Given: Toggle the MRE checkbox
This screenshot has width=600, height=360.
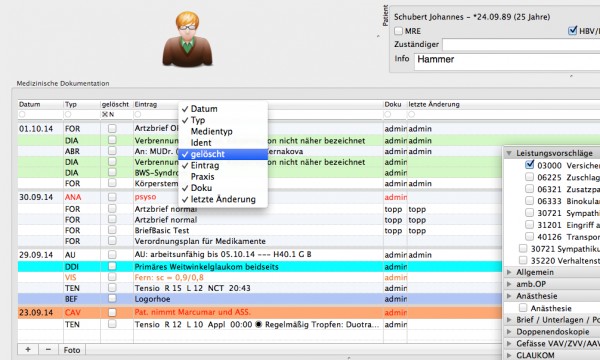Looking at the screenshot, I should 398,31.
